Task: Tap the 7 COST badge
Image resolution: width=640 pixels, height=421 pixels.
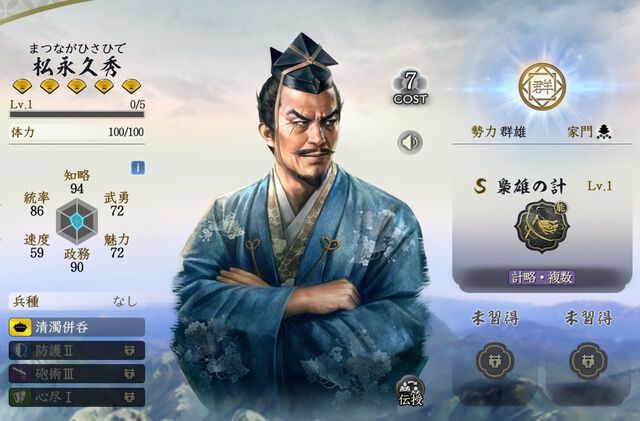Action: 410,88
